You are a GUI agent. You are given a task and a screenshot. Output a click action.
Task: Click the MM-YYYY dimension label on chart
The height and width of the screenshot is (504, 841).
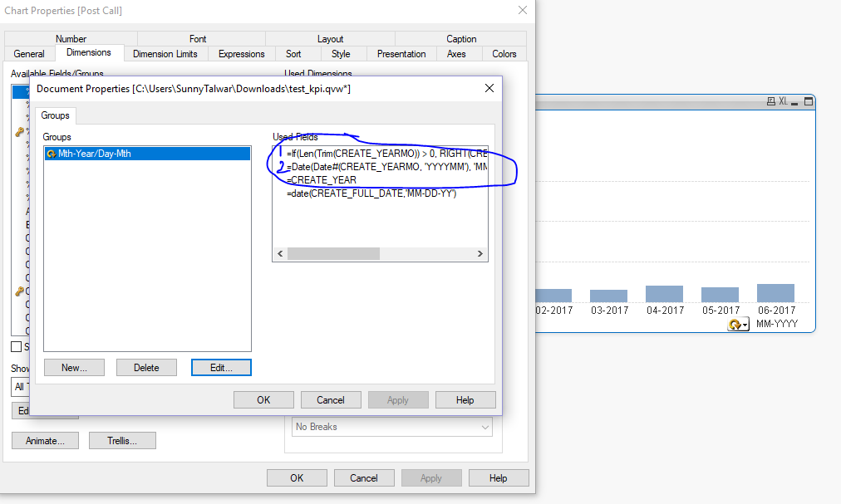777,324
